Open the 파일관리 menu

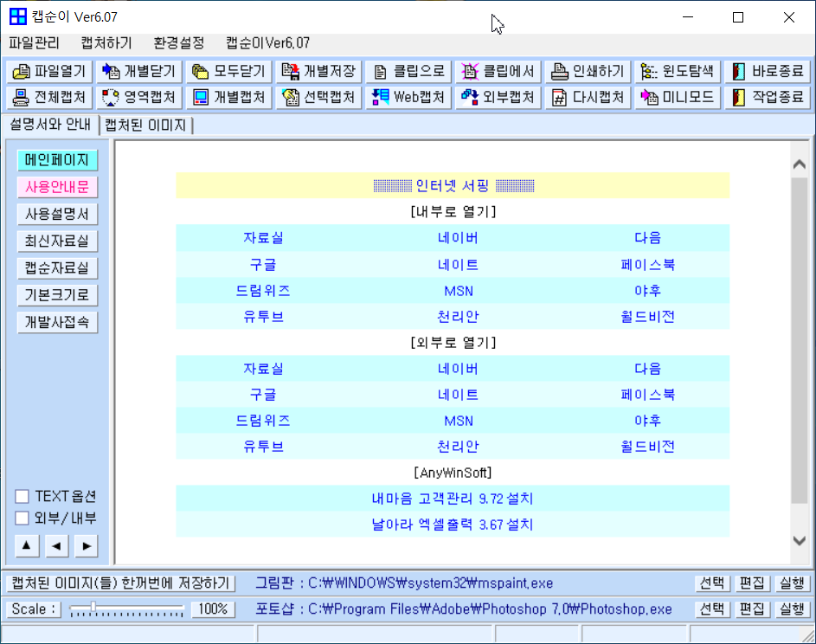tap(35, 42)
